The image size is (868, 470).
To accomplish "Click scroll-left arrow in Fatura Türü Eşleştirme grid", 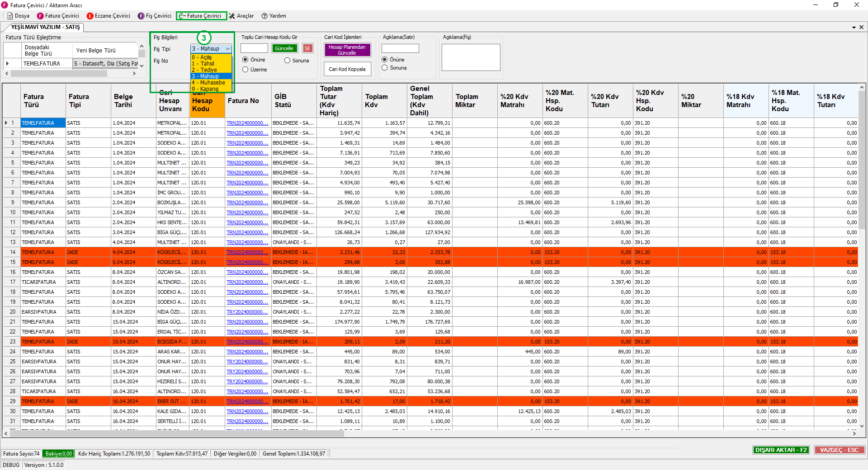I will click(x=7, y=73).
